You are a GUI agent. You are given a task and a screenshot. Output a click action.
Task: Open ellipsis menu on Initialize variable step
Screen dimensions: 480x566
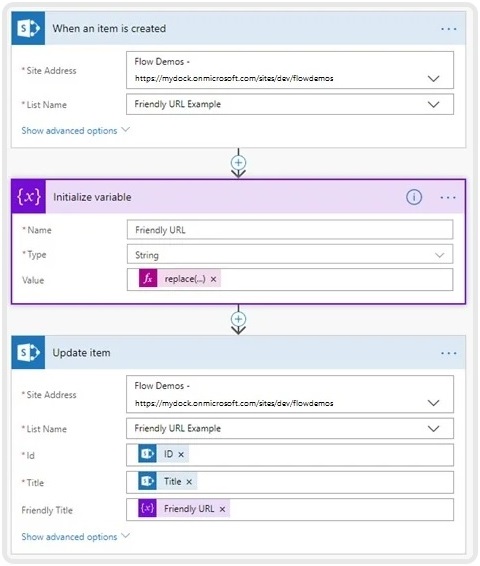pyautogui.click(x=448, y=197)
